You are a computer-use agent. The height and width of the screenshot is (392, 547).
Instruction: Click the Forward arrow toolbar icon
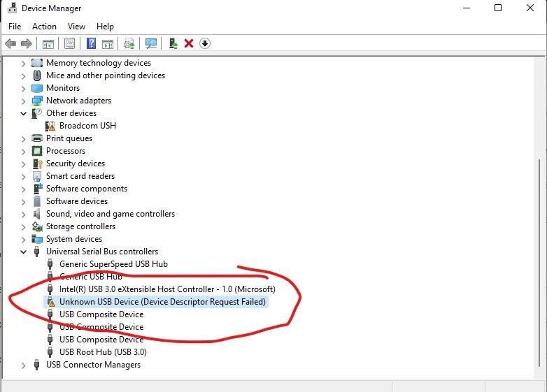[x=27, y=43]
